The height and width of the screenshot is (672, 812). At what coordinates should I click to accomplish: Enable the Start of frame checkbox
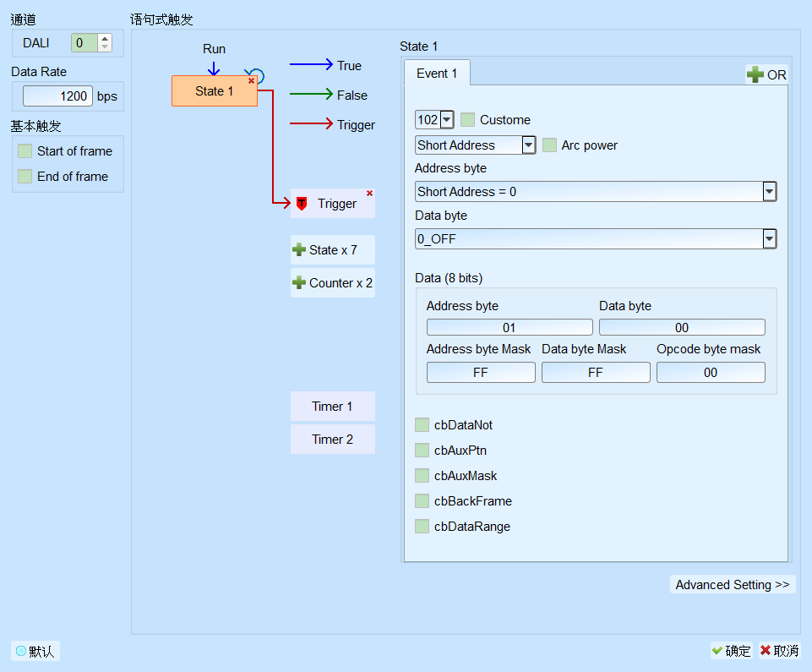click(25, 151)
